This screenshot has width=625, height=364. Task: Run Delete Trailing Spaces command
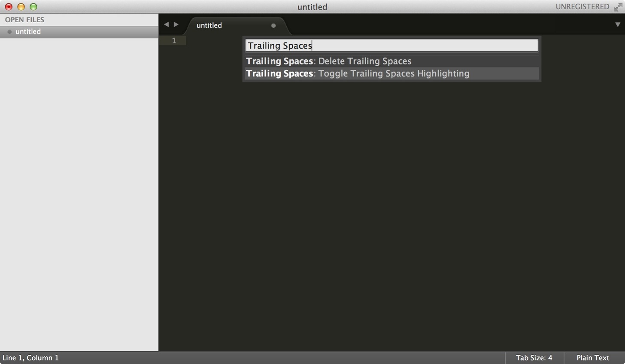(x=391, y=61)
